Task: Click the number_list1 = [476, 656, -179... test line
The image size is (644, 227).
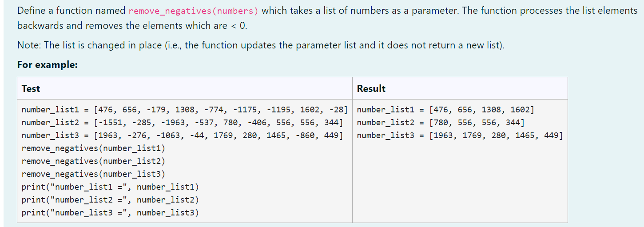Action: click(x=184, y=110)
